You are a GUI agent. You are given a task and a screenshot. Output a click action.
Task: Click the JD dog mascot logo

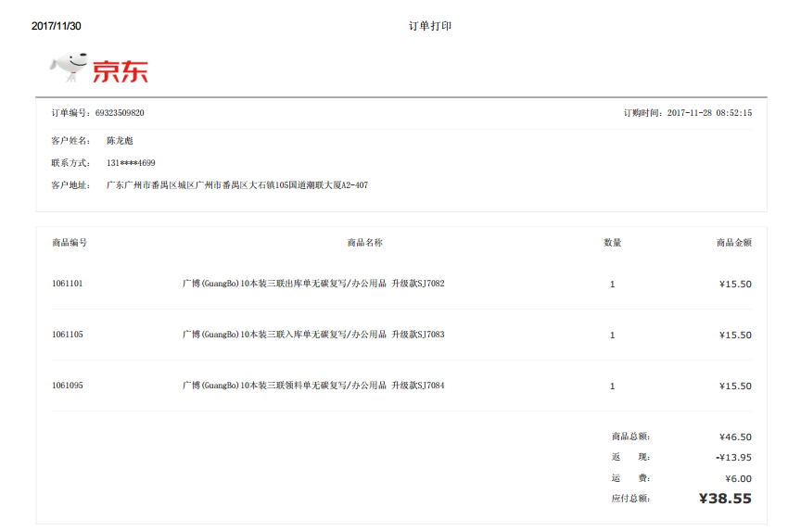(x=69, y=66)
